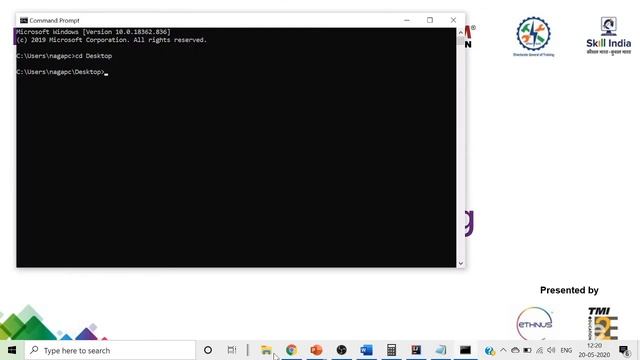Close the Command Prompt window

(453, 20)
